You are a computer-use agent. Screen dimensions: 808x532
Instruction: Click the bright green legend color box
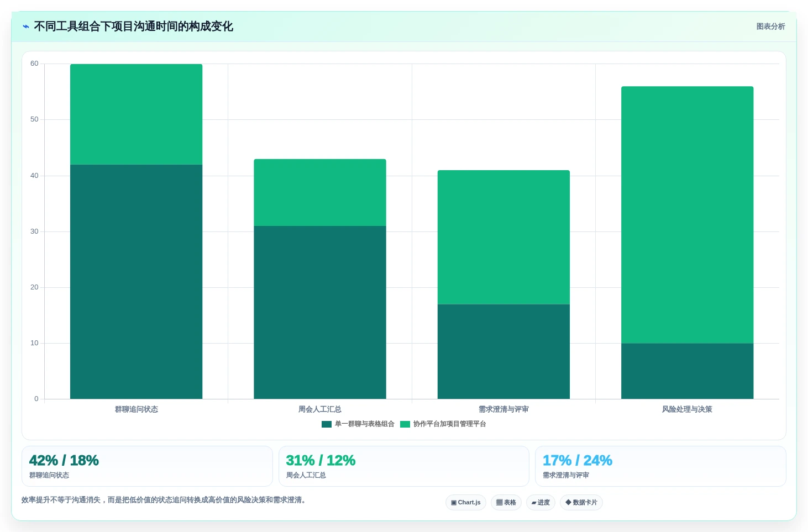pyautogui.click(x=405, y=424)
